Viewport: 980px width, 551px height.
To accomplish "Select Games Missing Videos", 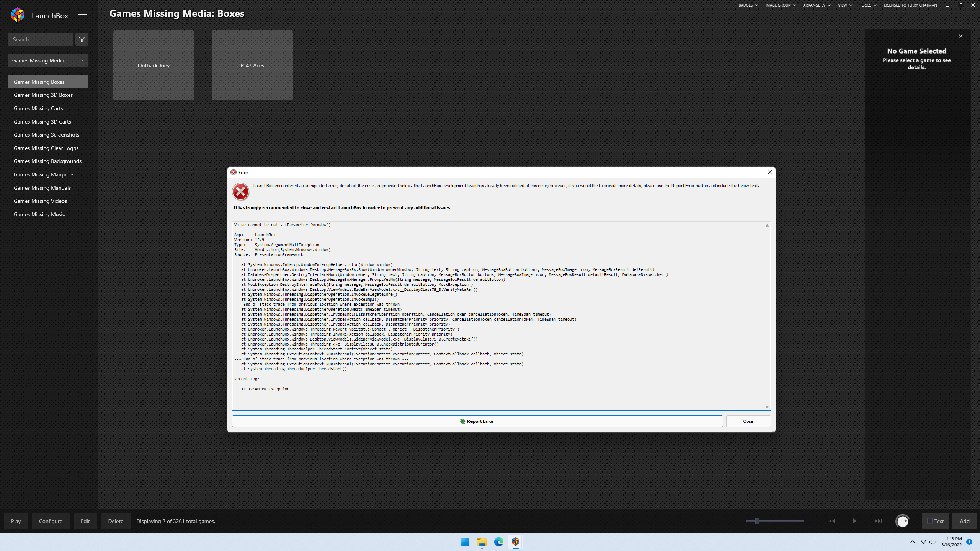I will [48, 201].
